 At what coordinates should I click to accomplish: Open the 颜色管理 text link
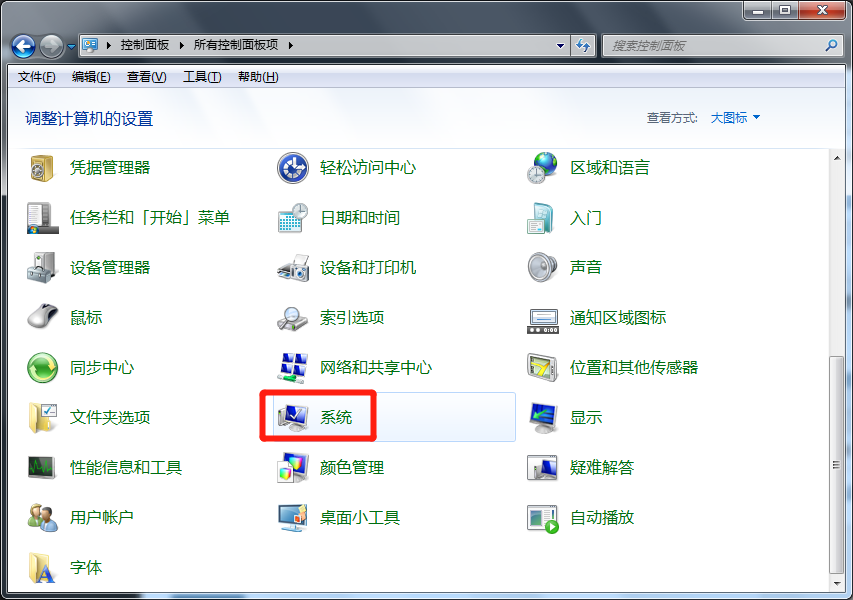tap(352, 468)
